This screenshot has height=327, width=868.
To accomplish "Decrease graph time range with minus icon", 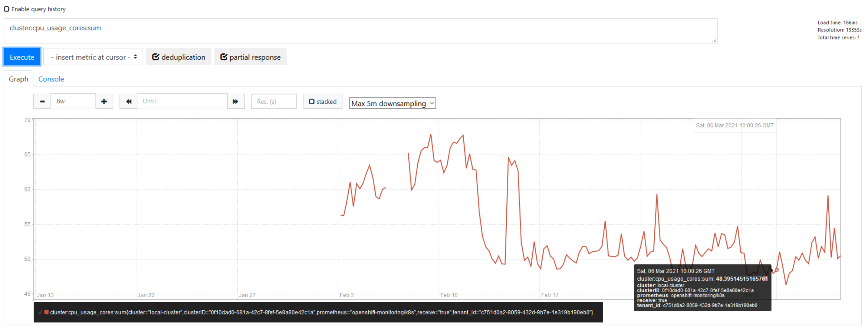I will [42, 101].
